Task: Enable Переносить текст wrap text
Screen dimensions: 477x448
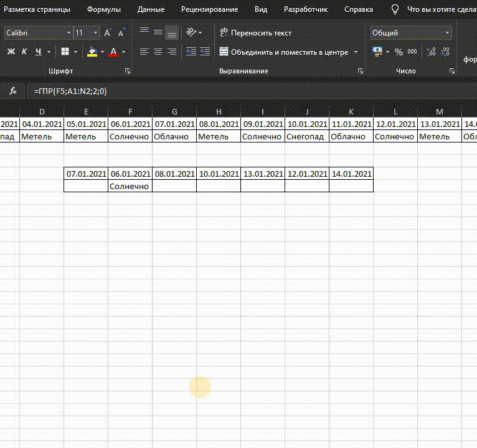Action: point(255,33)
